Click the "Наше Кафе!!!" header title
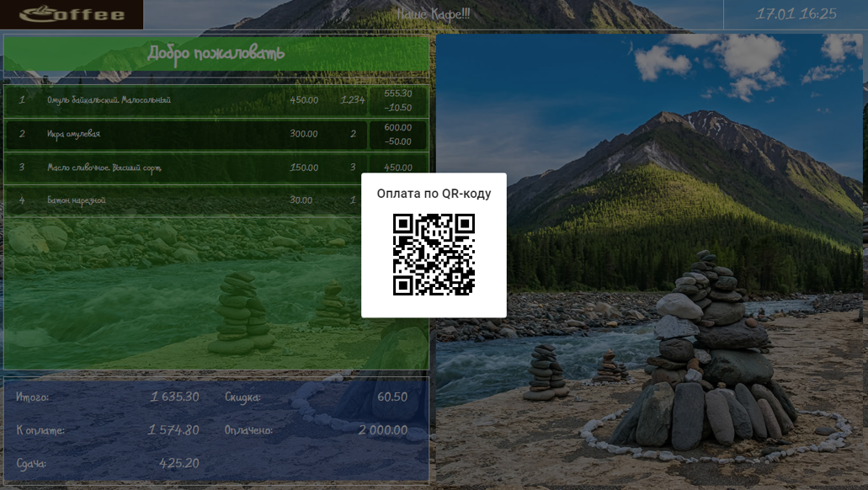 [x=434, y=13]
